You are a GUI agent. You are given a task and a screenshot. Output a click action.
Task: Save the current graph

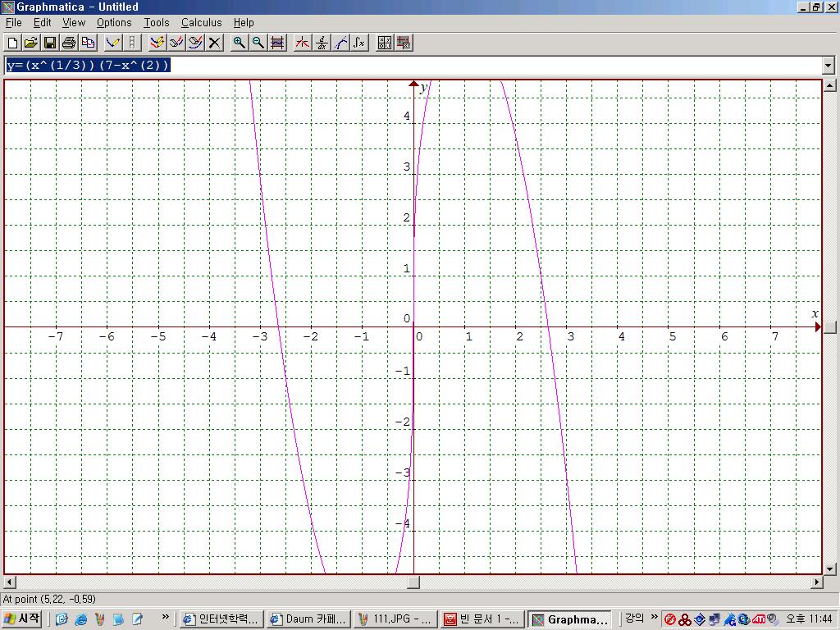(x=50, y=43)
